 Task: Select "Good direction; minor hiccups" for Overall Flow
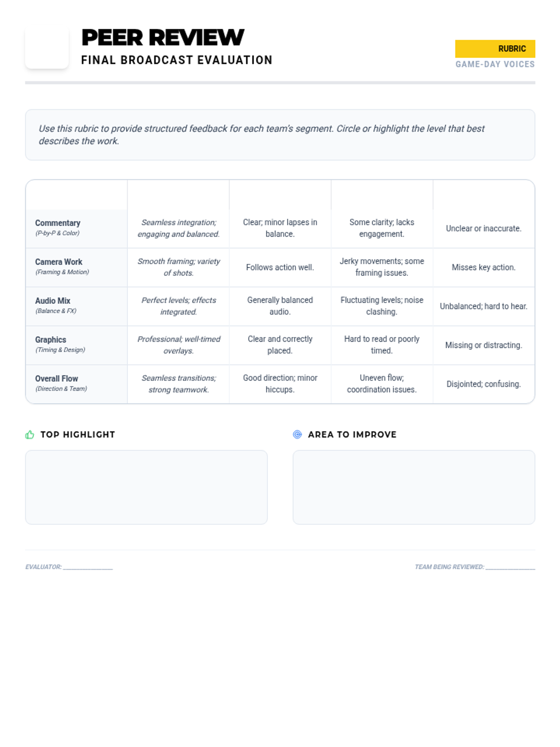[280, 384]
